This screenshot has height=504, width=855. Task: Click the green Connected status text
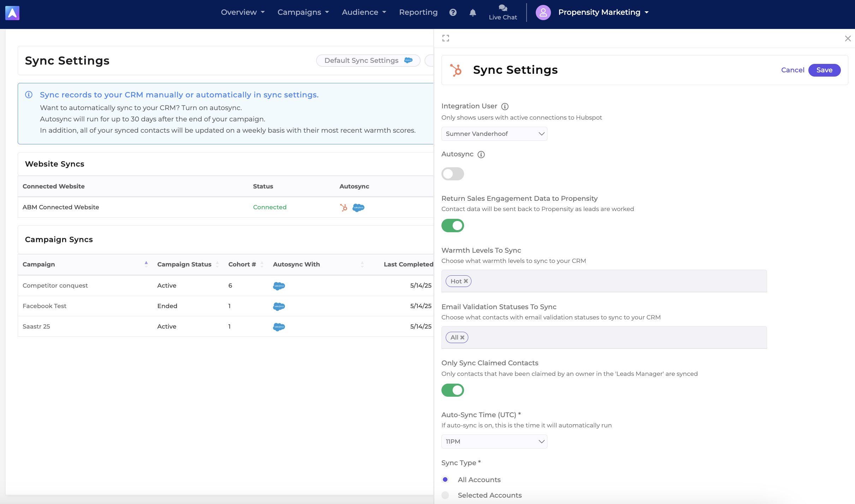click(270, 207)
